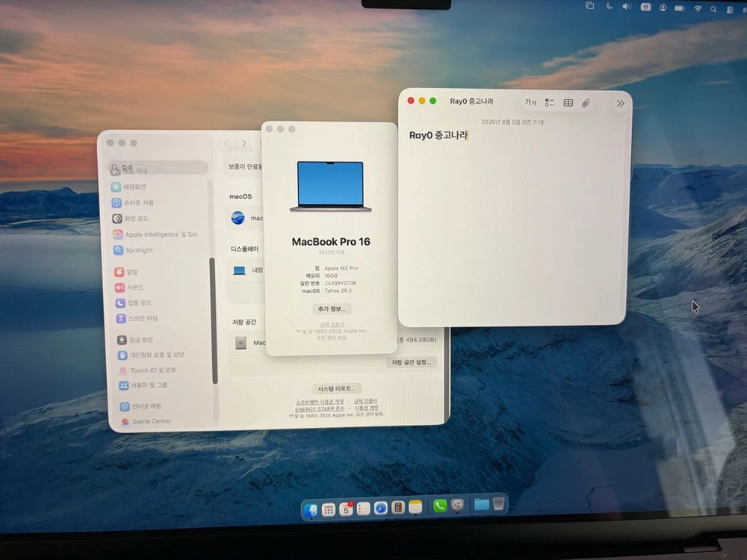Select Touch ID 및 암호 in the sidebar
This screenshot has width=747, height=560.
pos(147,370)
